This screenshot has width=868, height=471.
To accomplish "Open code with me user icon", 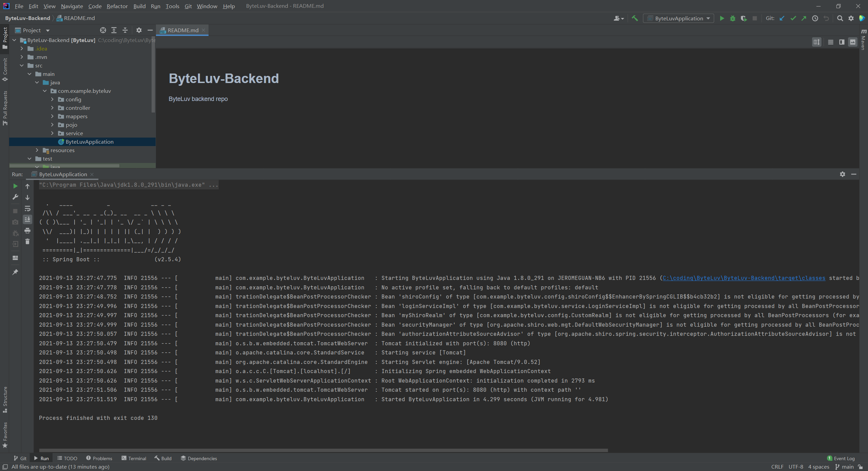I will coord(618,18).
